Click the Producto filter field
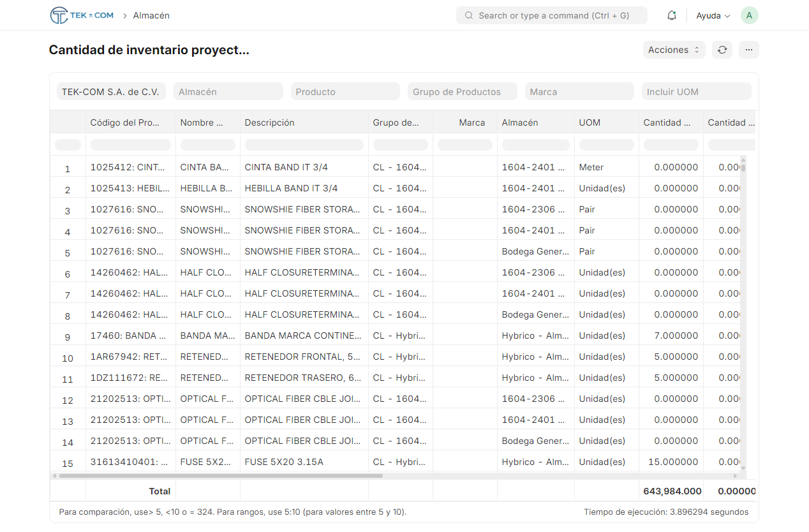The width and height of the screenshot is (809, 532). click(x=345, y=92)
